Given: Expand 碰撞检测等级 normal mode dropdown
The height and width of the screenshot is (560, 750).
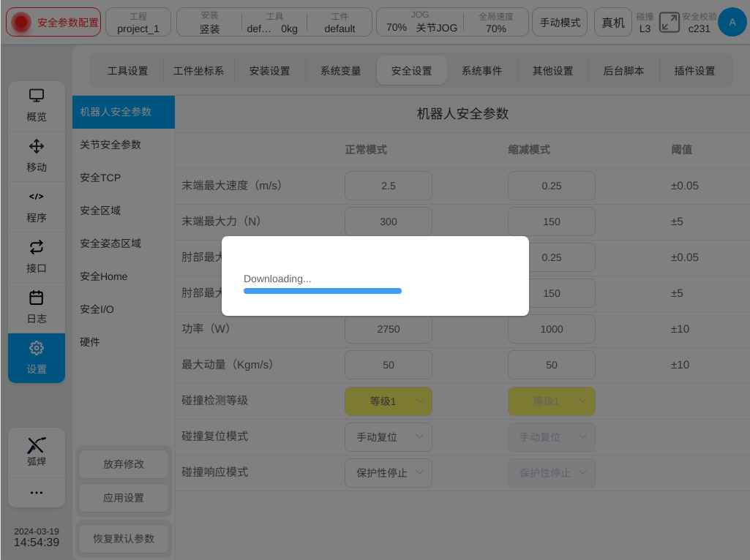Looking at the screenshot, I should point(389,401).
